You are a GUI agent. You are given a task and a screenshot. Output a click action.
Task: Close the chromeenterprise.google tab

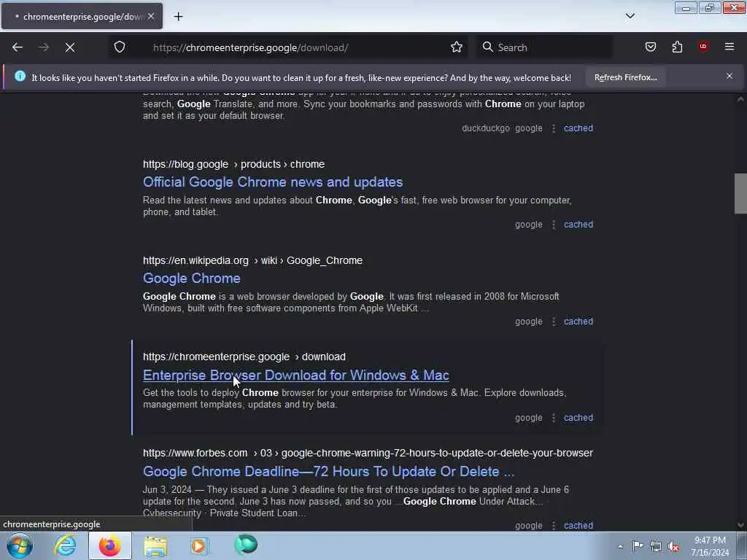click(150, 17)
